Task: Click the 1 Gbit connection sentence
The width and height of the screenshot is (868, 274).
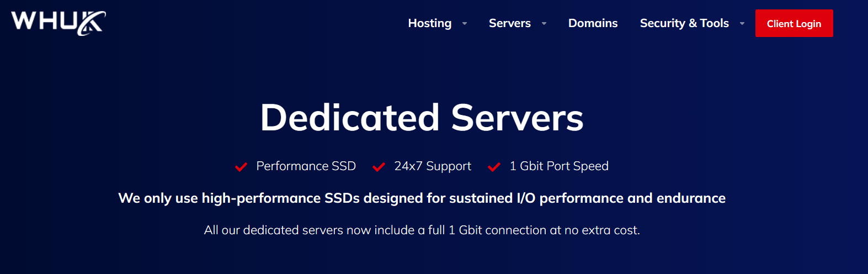Action: [422, 230]
